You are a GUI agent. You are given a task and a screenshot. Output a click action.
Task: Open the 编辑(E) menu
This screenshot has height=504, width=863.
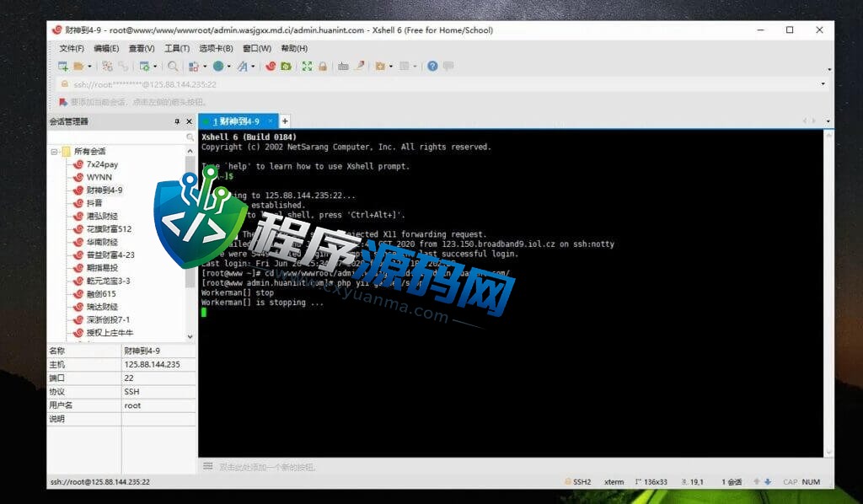tap(106, 48)
